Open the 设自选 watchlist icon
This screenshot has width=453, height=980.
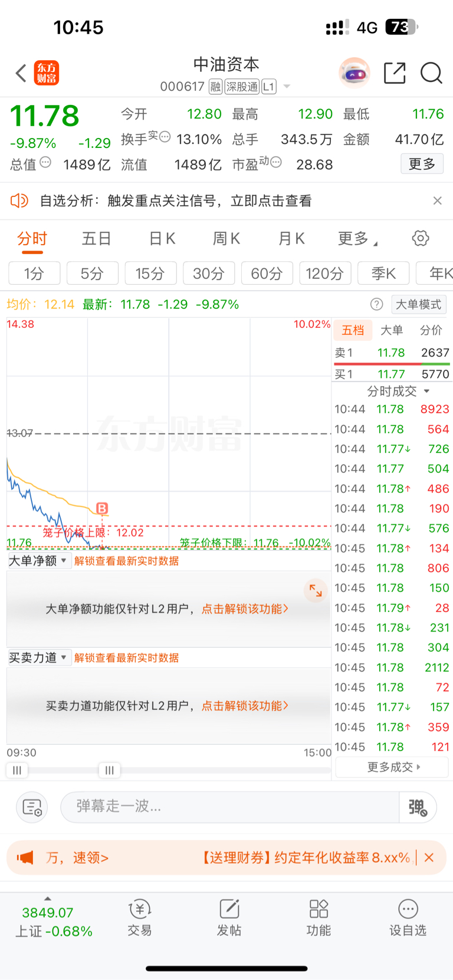[408, 918]
